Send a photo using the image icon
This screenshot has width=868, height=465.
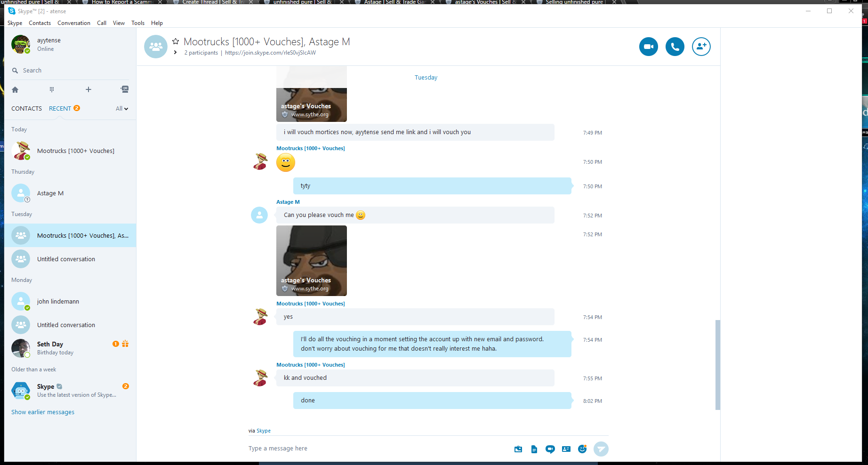[518, 449]
